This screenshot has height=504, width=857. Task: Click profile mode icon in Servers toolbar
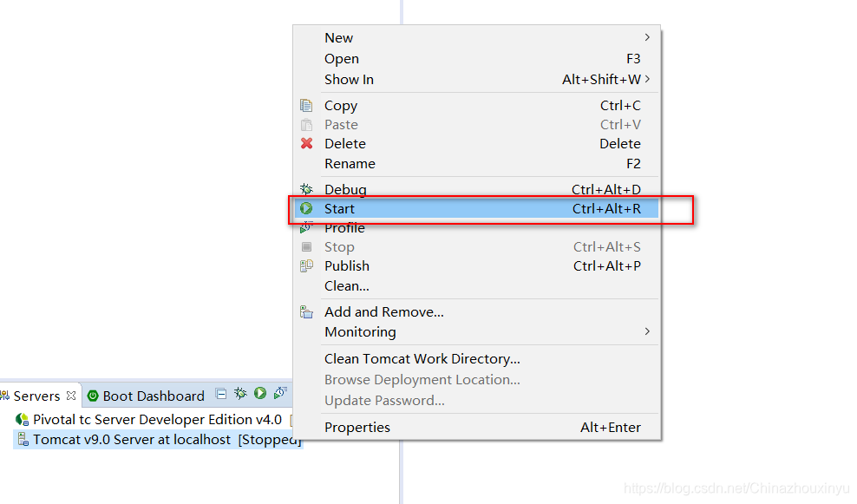(280, 393)
